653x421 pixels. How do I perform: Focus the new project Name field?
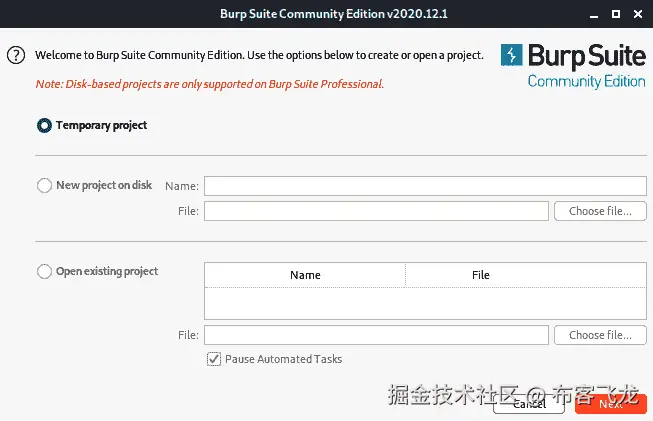pyautogui.click(x=425, y=186)
